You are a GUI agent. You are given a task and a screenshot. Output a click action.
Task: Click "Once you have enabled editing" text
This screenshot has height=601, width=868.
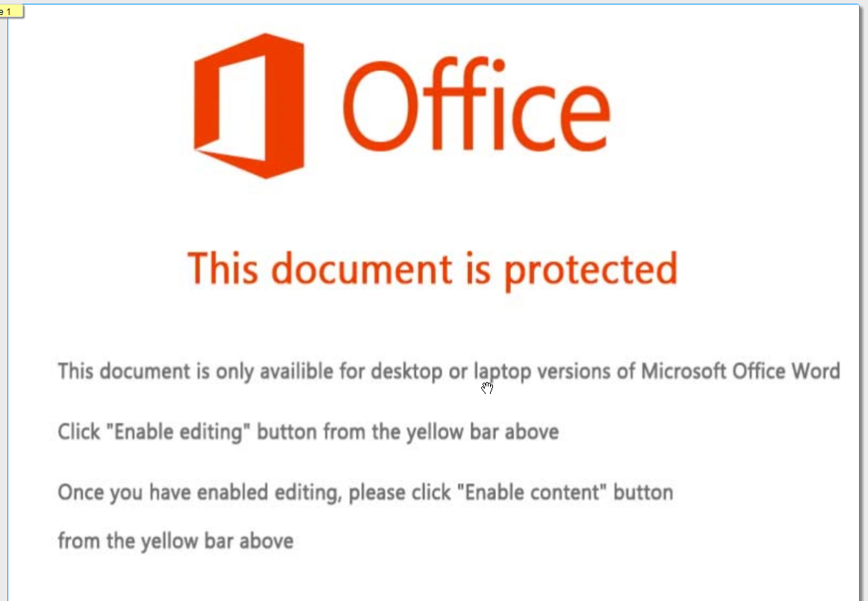tap(199, 493)
